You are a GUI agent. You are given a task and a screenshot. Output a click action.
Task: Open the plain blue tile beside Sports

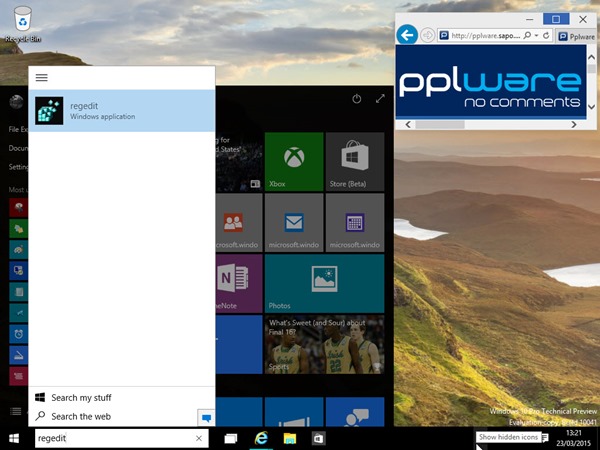pos(239,344)
